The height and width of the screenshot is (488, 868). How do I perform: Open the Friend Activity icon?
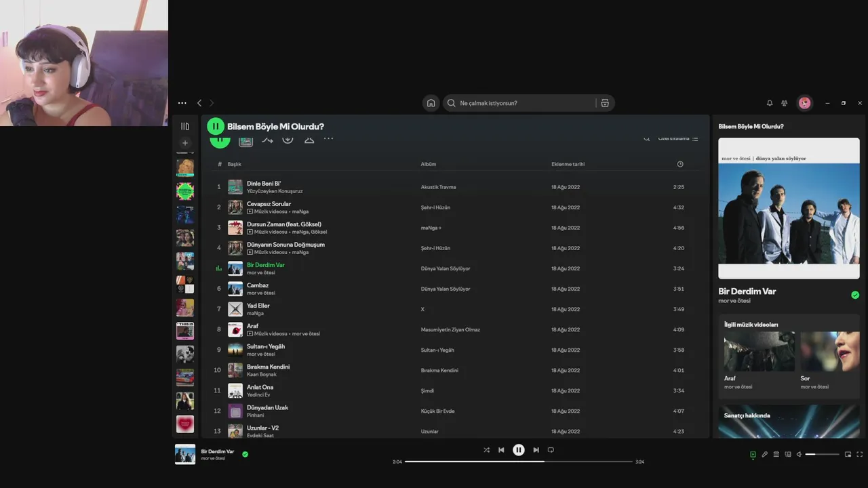click(785, 103)
